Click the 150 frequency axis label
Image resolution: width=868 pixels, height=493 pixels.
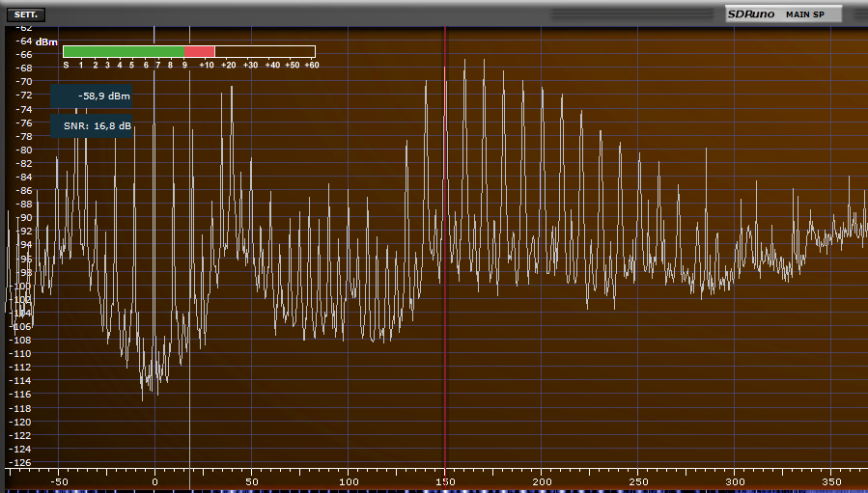[x=445, y=482]
